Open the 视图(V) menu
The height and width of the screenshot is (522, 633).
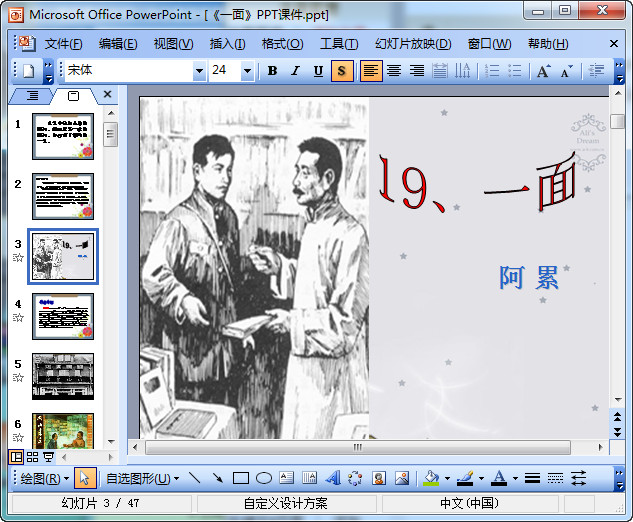174,44
